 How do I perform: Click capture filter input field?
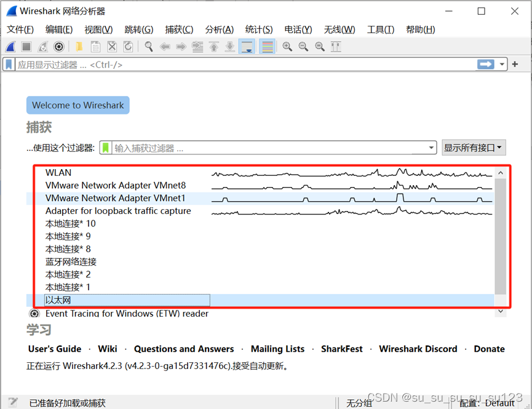click(269, 148)
